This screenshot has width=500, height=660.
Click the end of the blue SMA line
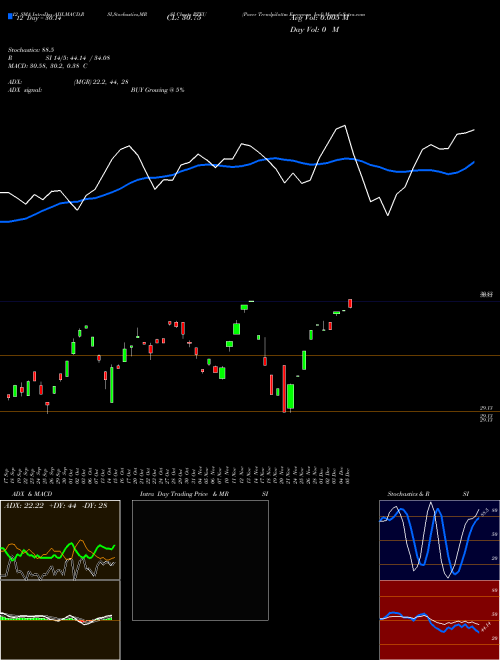(x=474, y=162)
